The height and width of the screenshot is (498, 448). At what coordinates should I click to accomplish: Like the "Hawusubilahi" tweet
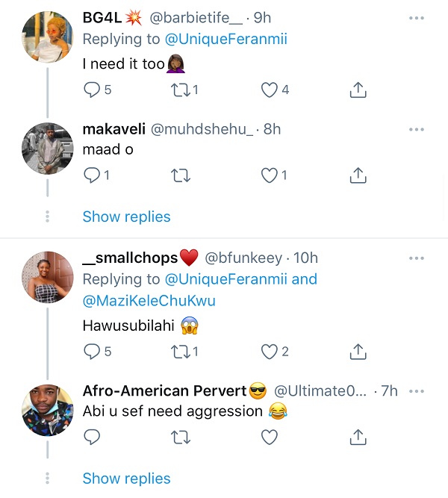269,351
